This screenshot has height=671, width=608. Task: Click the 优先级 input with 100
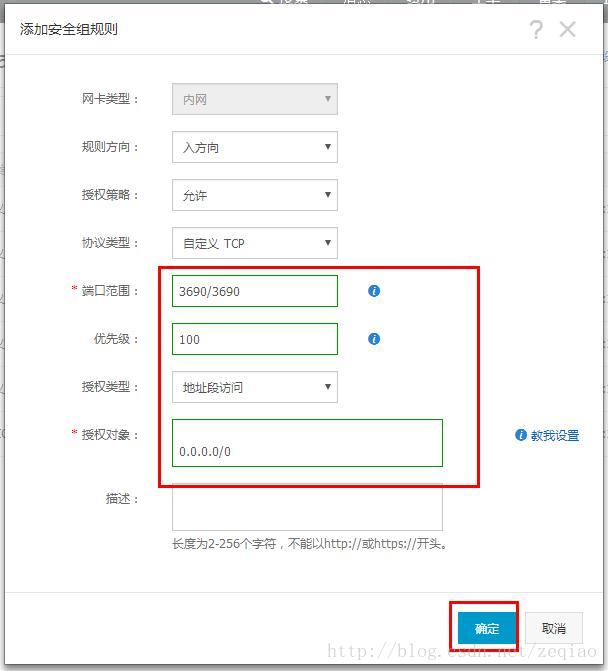[255, 339]
